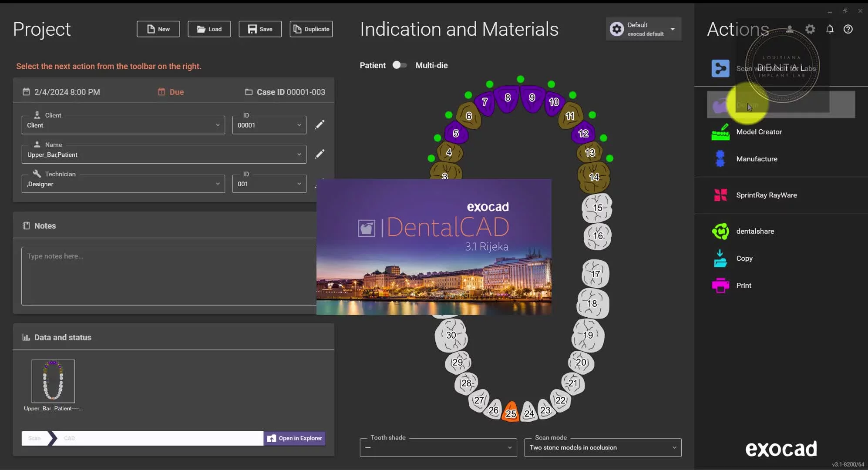868x470 pixels.
Task: Click the green connector dot beside tooth 11
Action: [x=592, y=115]
